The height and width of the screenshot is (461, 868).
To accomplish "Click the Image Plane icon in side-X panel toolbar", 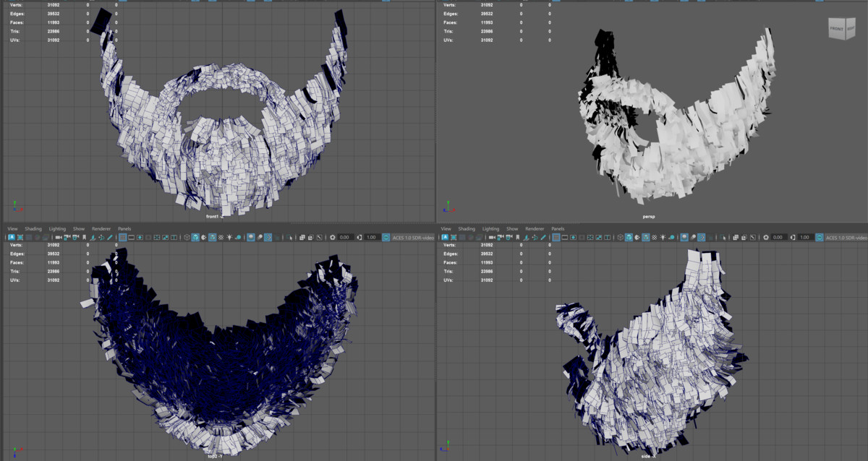I will point(527,237).
